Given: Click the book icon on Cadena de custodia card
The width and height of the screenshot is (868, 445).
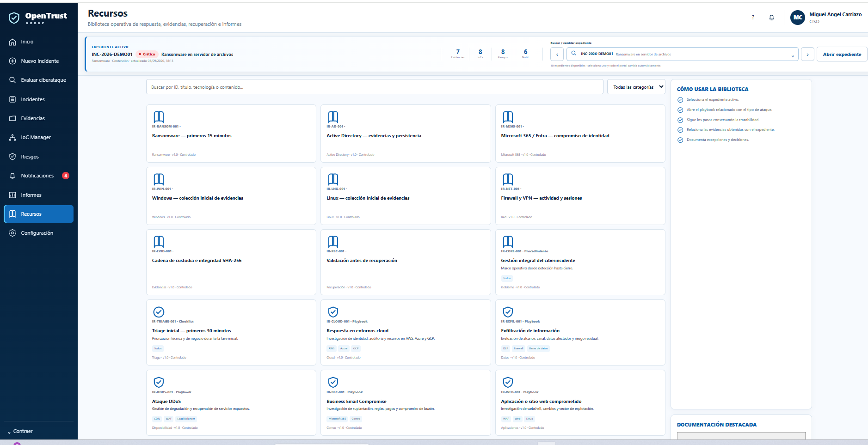Looking at the screenshot, I should click(x=159, y=241).
